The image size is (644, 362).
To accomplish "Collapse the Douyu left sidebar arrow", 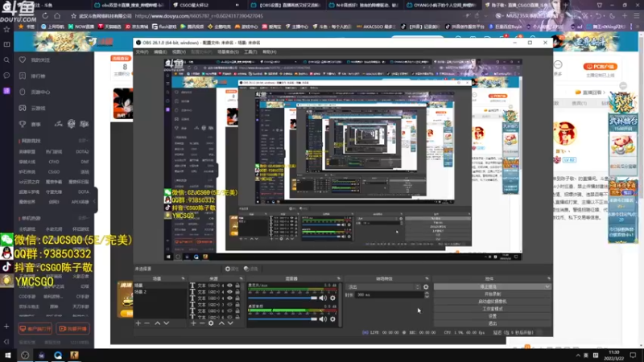I will (95, 201).
